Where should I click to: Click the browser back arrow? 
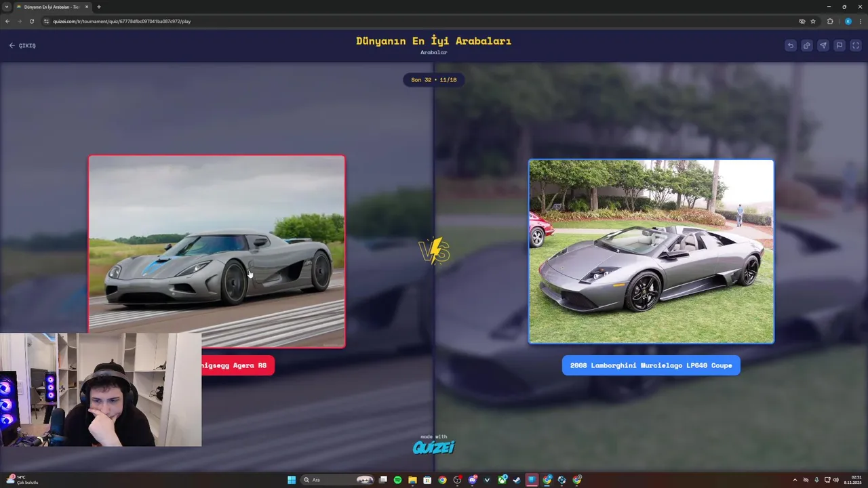tap(7, 21)
